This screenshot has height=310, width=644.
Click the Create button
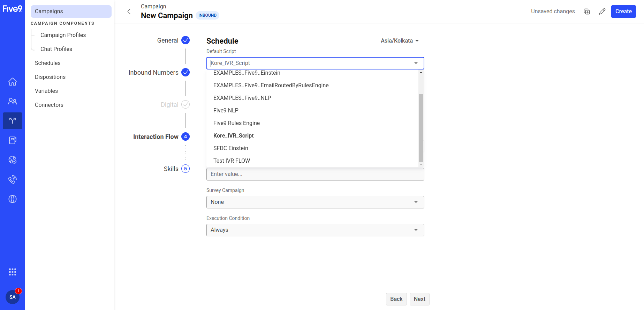coord(623,12)
